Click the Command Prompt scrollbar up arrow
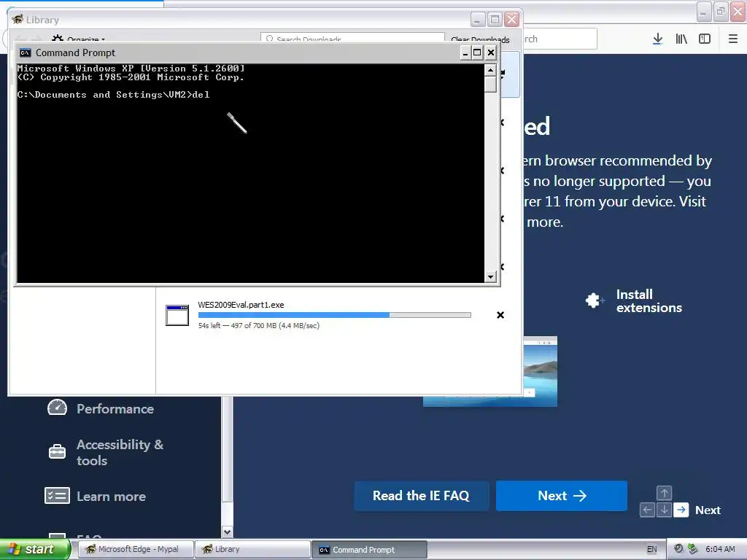Viewport: 747px width, 560px height. [490, 71]
